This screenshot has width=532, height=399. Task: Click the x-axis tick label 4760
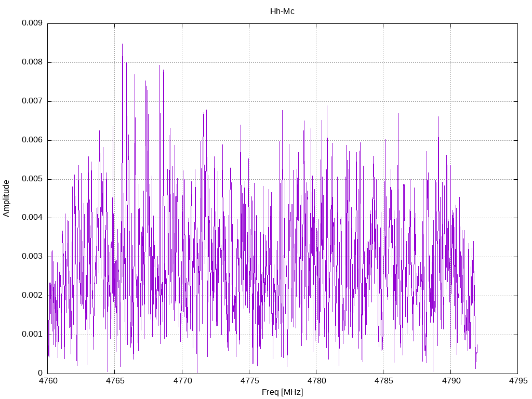(x=48, y=381)
